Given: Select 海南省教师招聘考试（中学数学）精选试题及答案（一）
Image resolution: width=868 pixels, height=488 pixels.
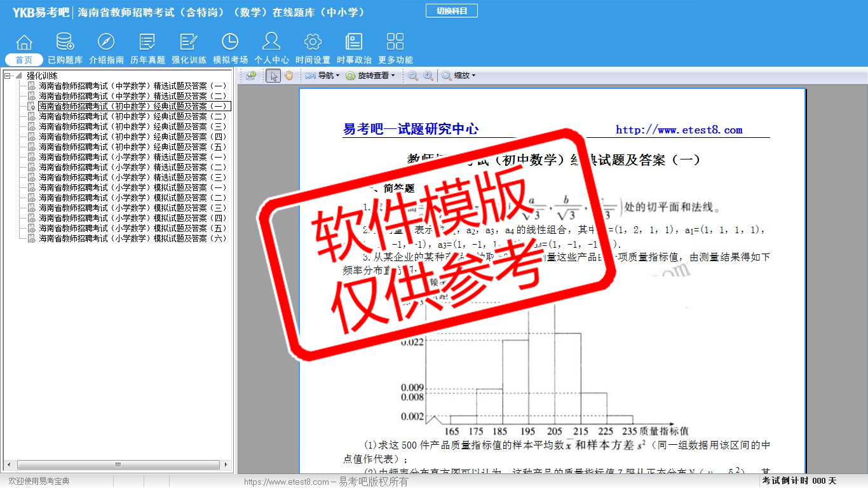Looking at the screenshot, I should 133,86.
